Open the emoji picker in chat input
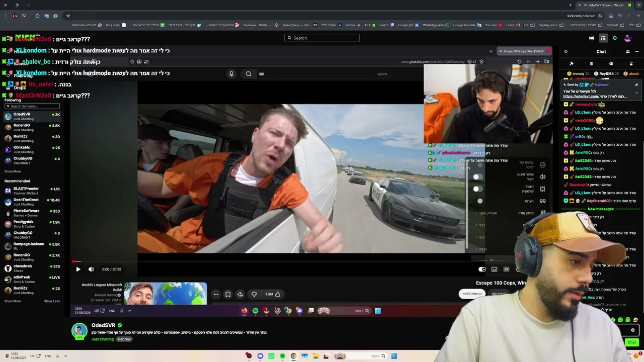 (x=633, y=330)
